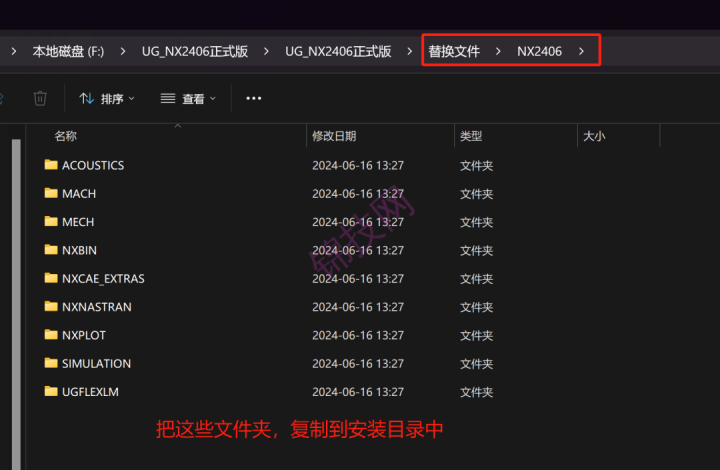Sort by 名称 column header
This screenshot has width=720, height=470.
[x=66, y=136]
